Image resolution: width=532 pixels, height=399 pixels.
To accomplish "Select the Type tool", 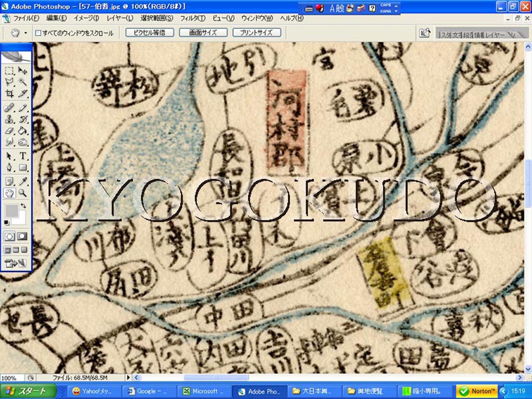I will 22,156.
